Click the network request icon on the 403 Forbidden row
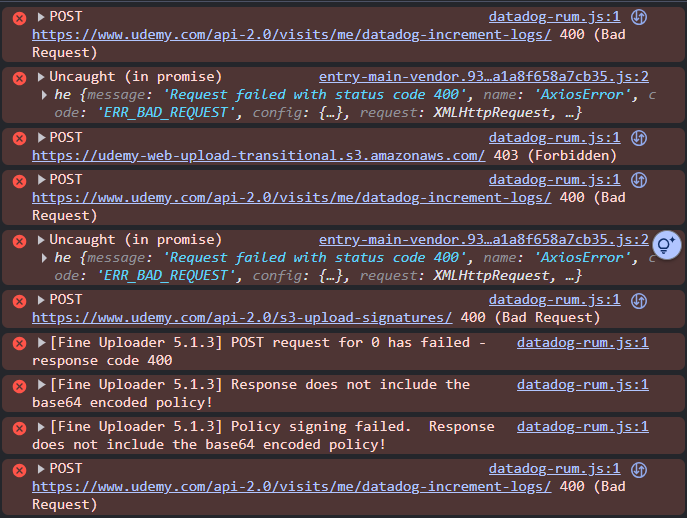This screenshot has height=518, width=687. click(639, 138)
